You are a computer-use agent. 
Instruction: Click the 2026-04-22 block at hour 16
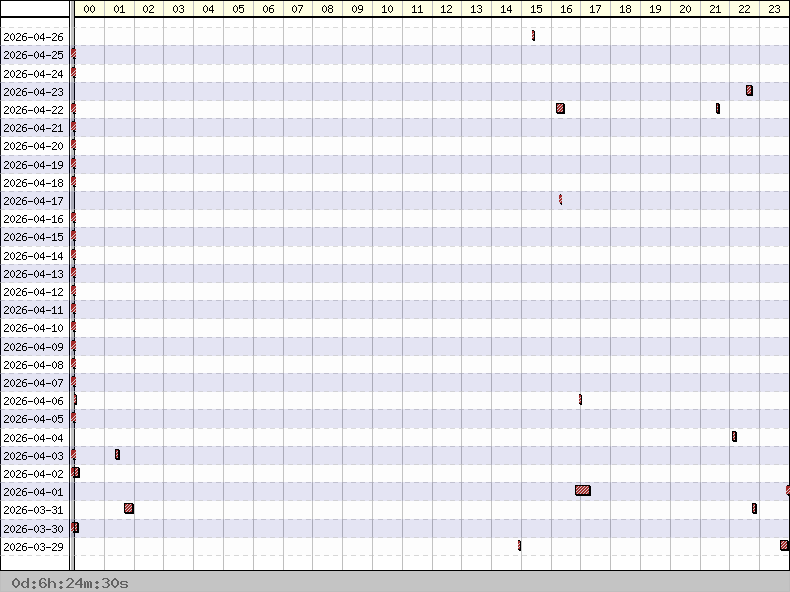click(561, 108)
